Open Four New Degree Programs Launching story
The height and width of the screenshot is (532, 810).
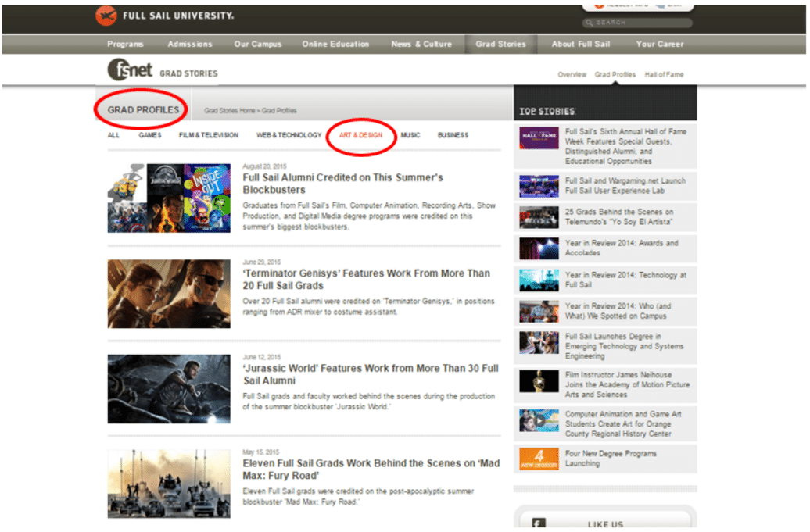click(x=611, y=459)
